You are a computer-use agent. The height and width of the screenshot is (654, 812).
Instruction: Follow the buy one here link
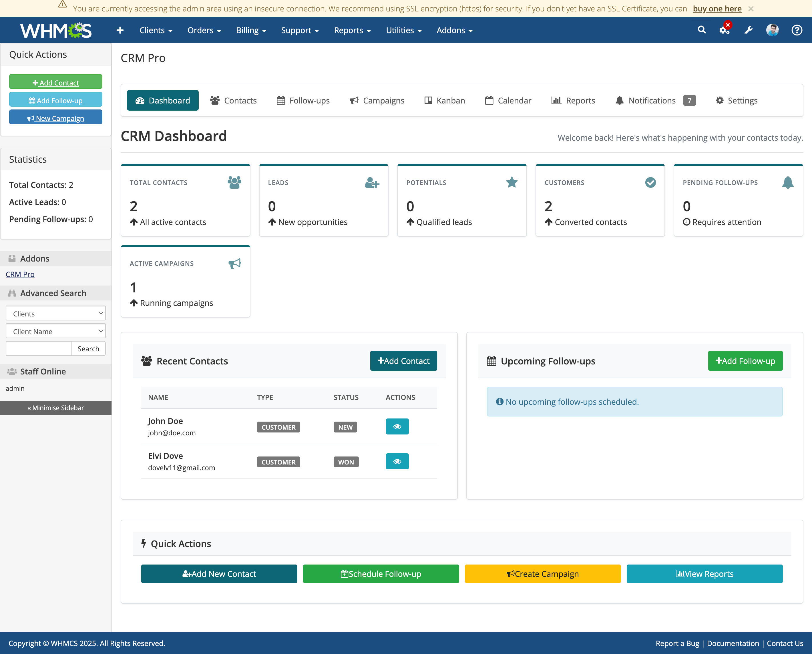tap(717, 9)
